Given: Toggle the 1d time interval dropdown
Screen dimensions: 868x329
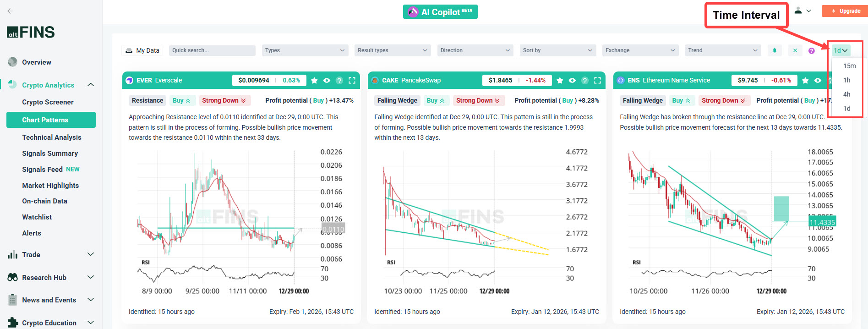Looking at the screenshot, I should 841,50.
